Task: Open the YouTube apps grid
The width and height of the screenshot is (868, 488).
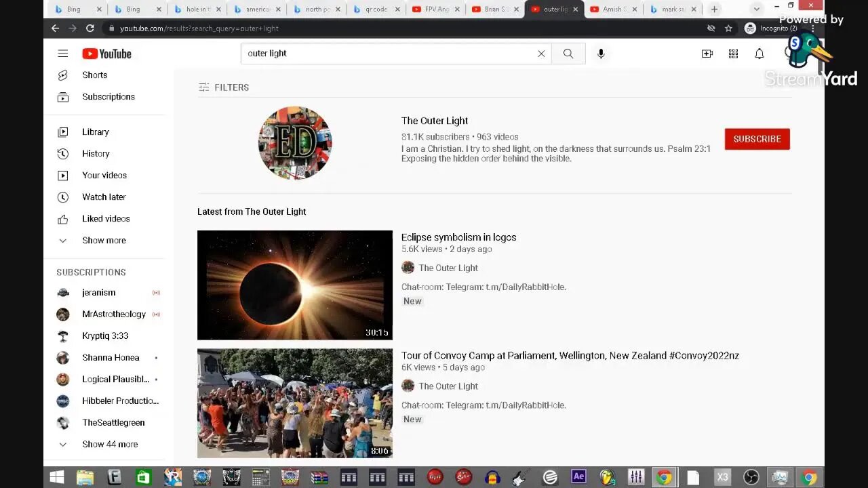Action: [733, 54]
